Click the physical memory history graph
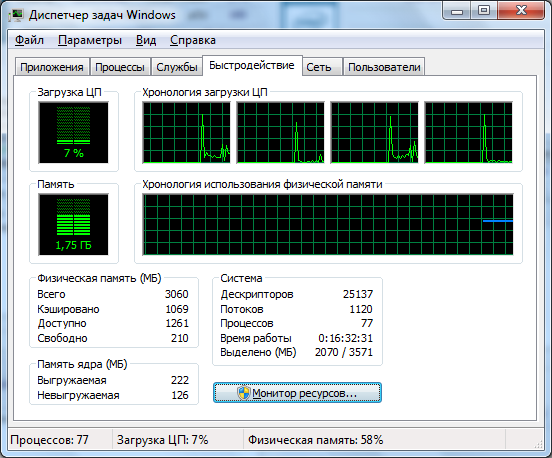Viewport: 552px width, 458px height. point(328,225)
